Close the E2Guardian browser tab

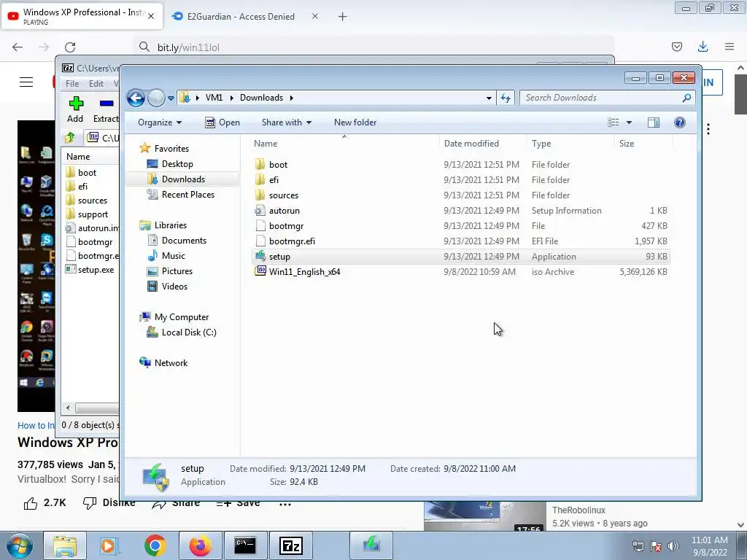pos(315,16)
